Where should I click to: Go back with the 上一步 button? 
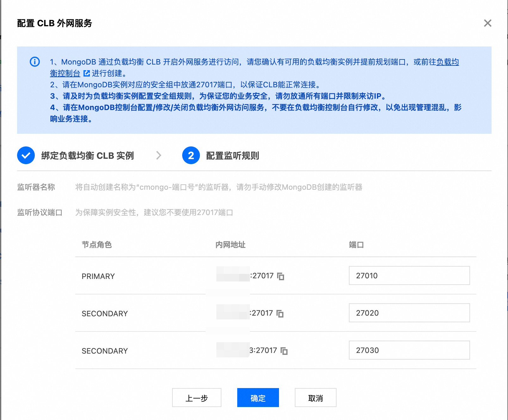coord(197,398)
